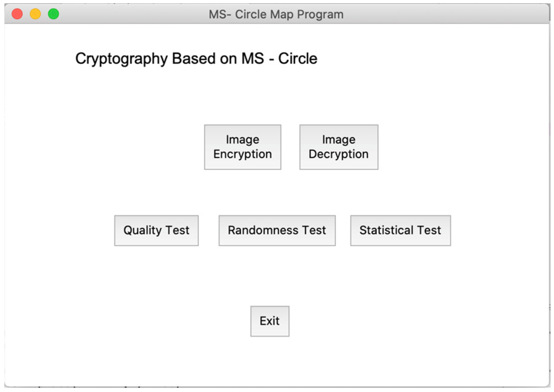Run the Quality Test
The image size is (554, 392).
click(156, 230)
